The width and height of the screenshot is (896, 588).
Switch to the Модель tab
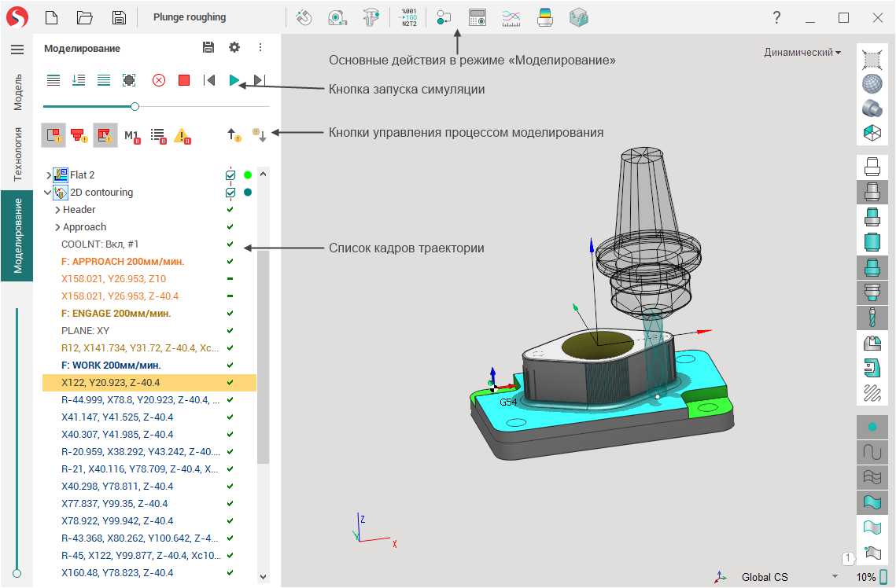tap(17, 91)
